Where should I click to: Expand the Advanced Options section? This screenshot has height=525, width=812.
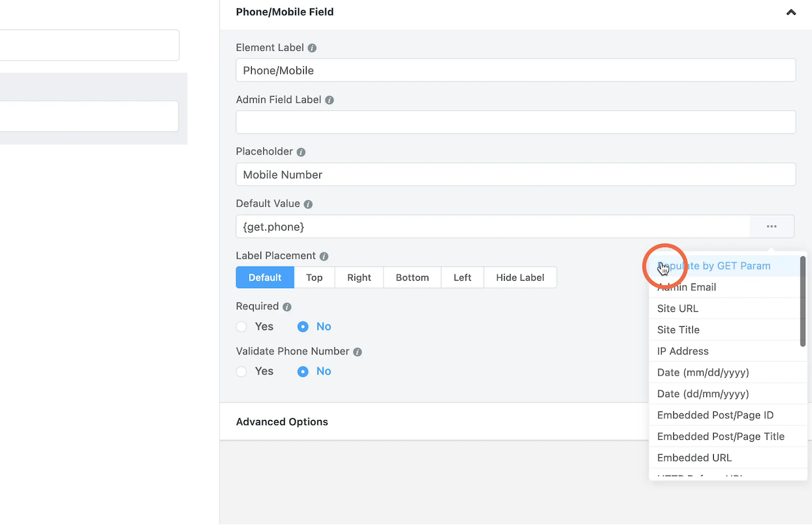(x=281, y=421)
